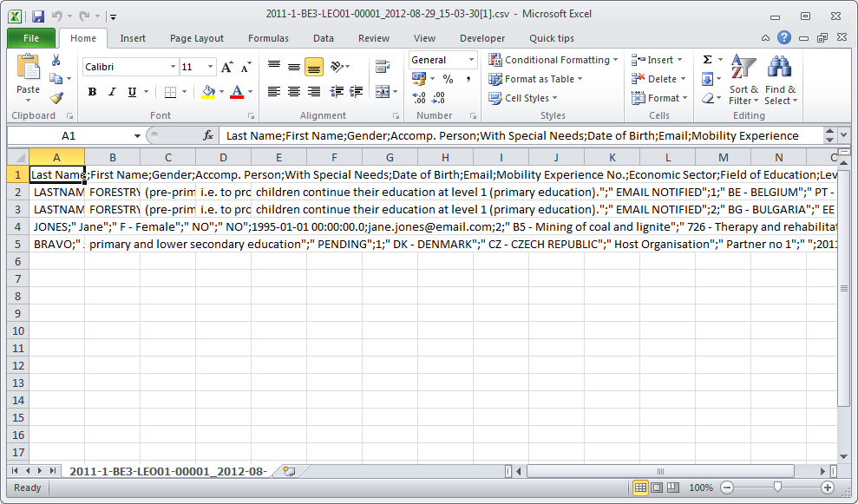858x504 pixels.
Task: Apply the yellow Fill Color bucket
Action: pyautogui.click(x=208, y=92)
